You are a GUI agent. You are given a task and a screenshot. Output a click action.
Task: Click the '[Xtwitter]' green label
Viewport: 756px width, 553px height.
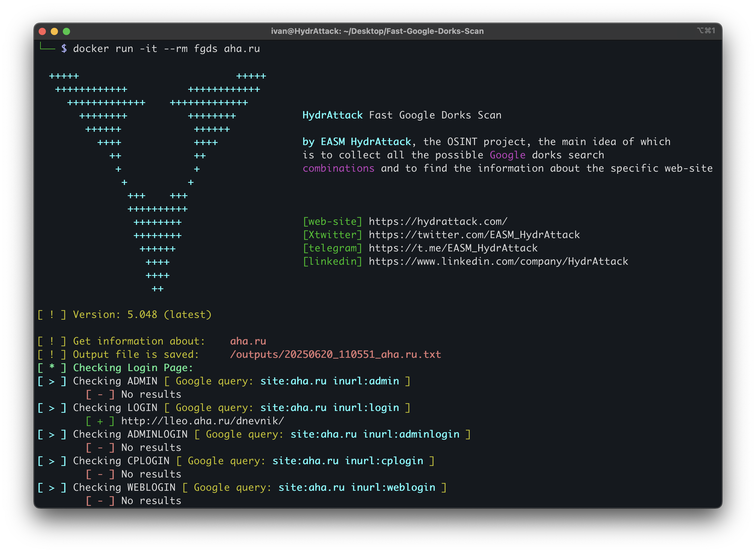[332, 235]
